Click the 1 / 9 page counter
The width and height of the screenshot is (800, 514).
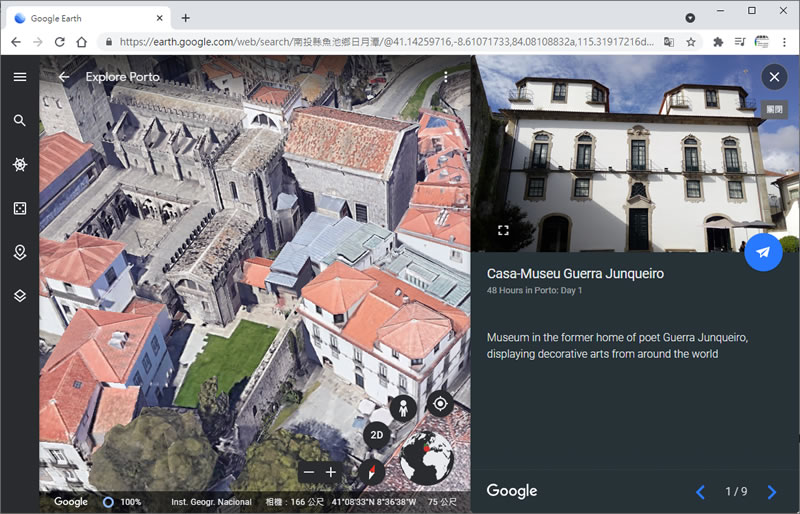(x=736, y=492)
